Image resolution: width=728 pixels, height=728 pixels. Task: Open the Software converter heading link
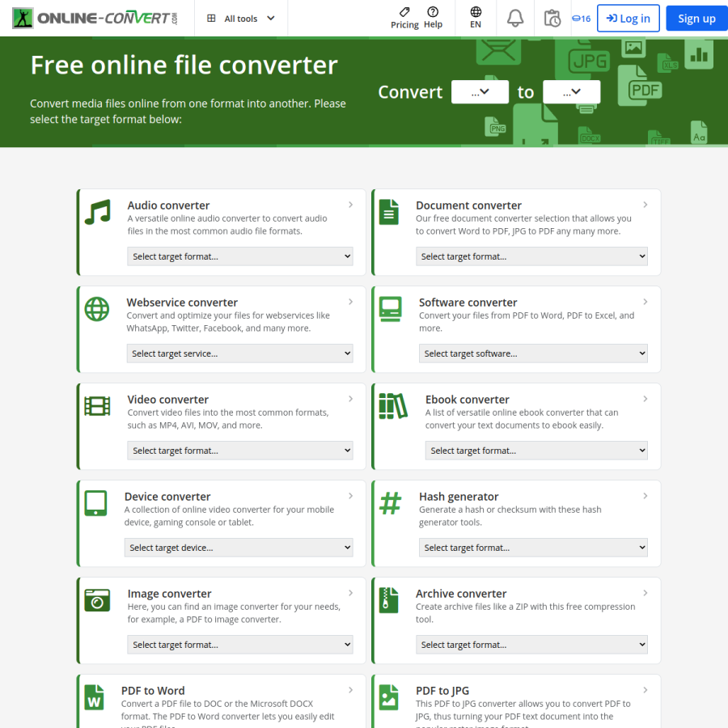[468, 303]
